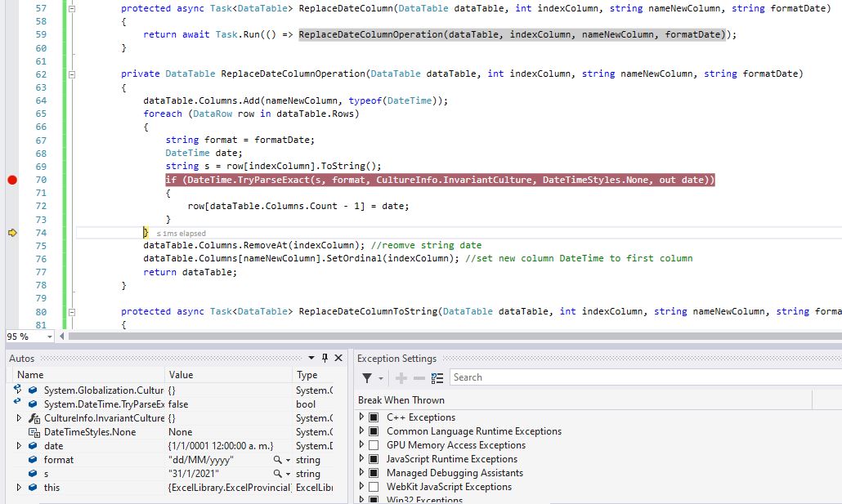The width and height of the screenshot is (842, 504).
Task: Select the value "dd/MM/yyyy" of format
Action: (201, 460)
